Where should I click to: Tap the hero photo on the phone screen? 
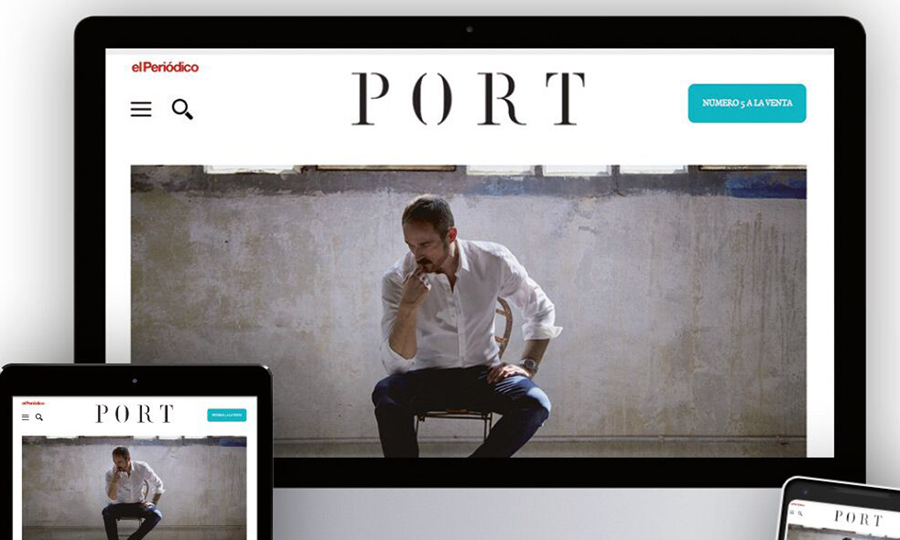point(844,533)
